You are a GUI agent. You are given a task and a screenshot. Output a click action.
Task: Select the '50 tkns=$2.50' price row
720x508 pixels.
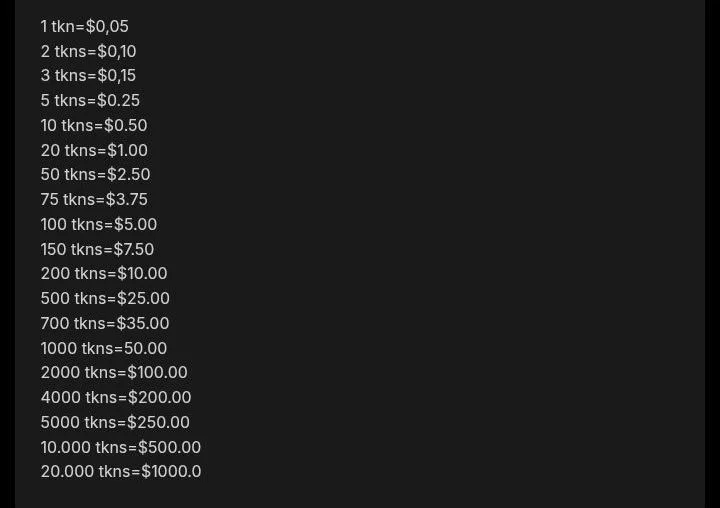[x=95, y=174]
